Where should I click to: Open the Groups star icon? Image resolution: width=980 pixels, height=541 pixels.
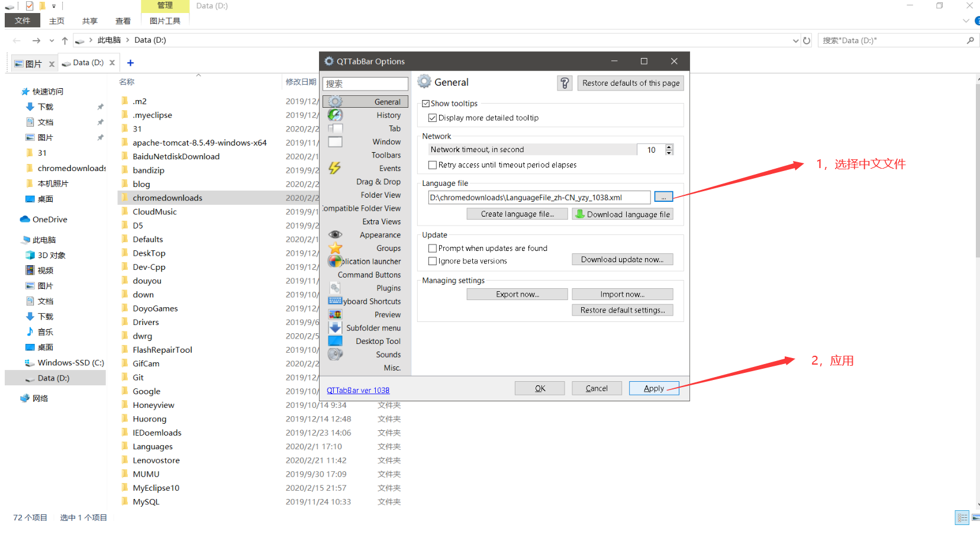336,248
